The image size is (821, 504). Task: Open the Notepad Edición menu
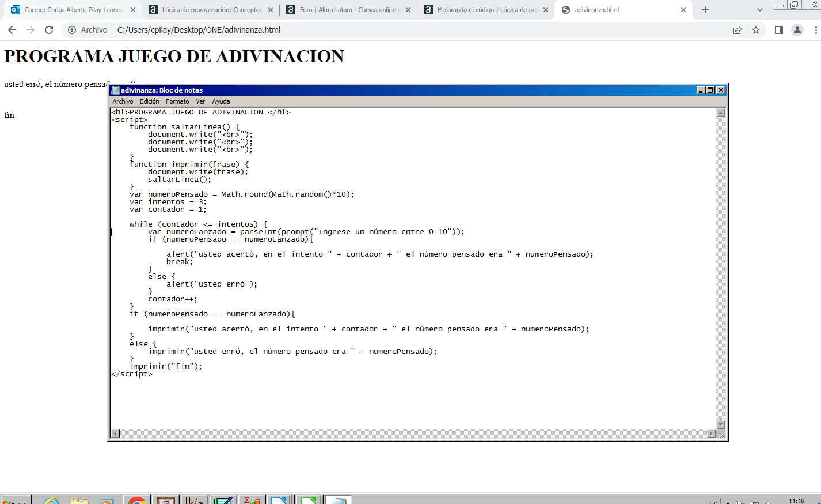pyautogui.click(x=150, y=101)
